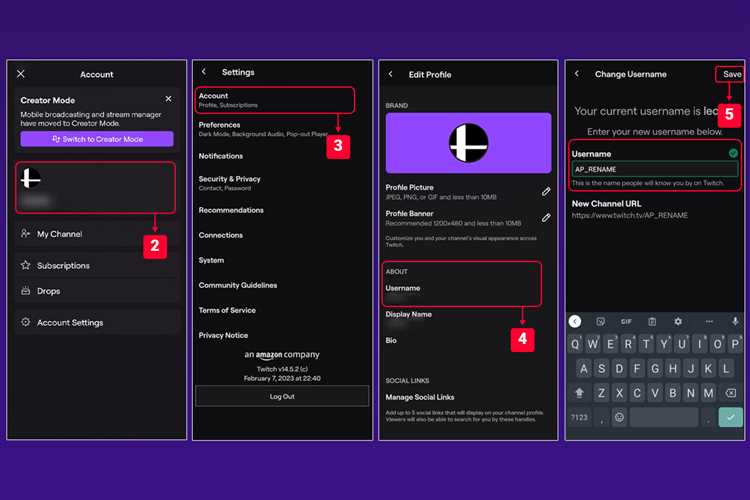The height and width of the screenshot is (500, 750).
Task: Go back from Change Username screen
Action: (577, 74)
